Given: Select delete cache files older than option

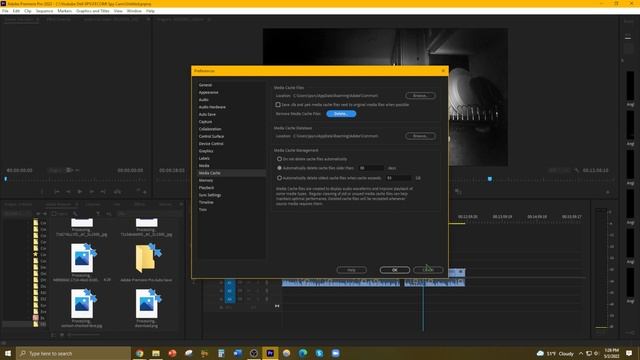Looking at the screenshot, I should pyautogui.click(x=280, y=168).
